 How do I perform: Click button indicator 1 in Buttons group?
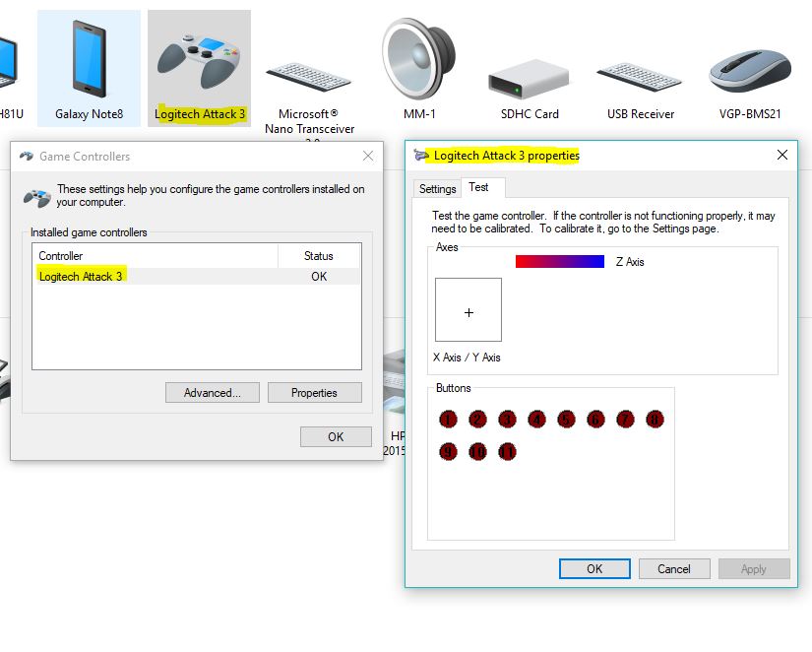coord(448,419)
